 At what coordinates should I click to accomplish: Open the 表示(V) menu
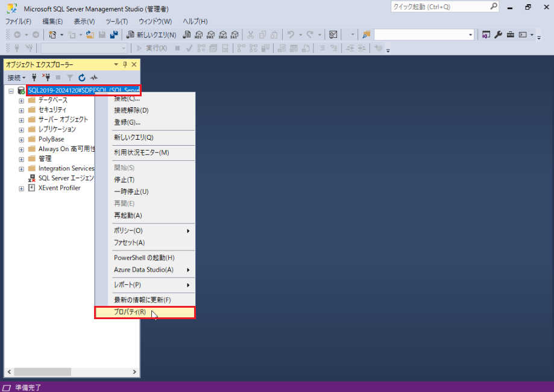84,22
